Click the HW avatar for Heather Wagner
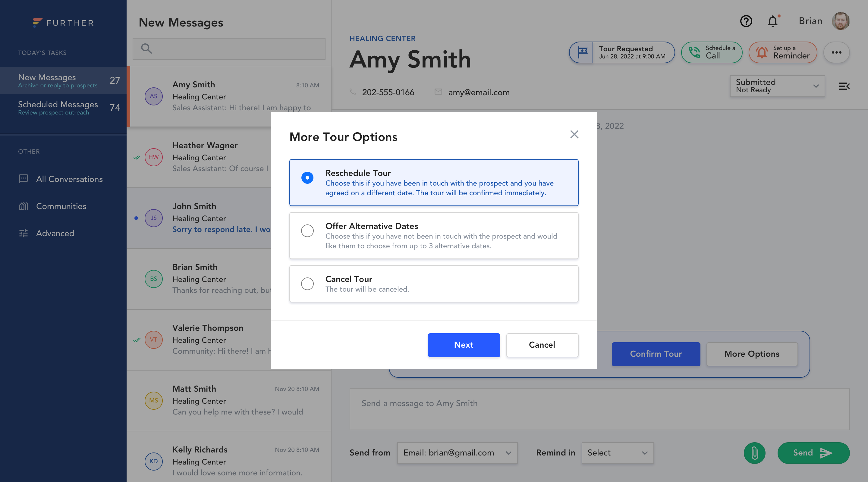Image resolution: width=868 pixels, height=482 pixels. 154,157
